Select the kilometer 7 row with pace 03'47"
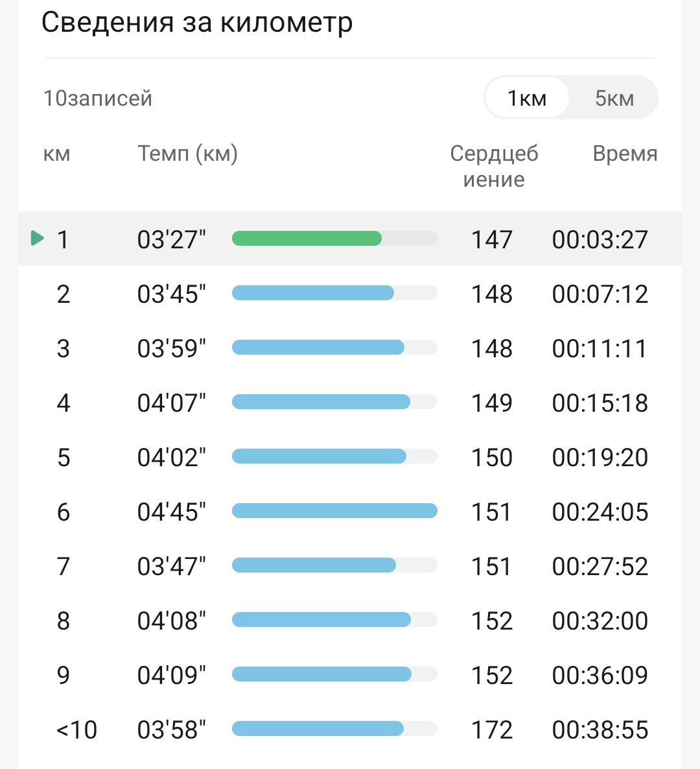 click(x=349, y=565)
